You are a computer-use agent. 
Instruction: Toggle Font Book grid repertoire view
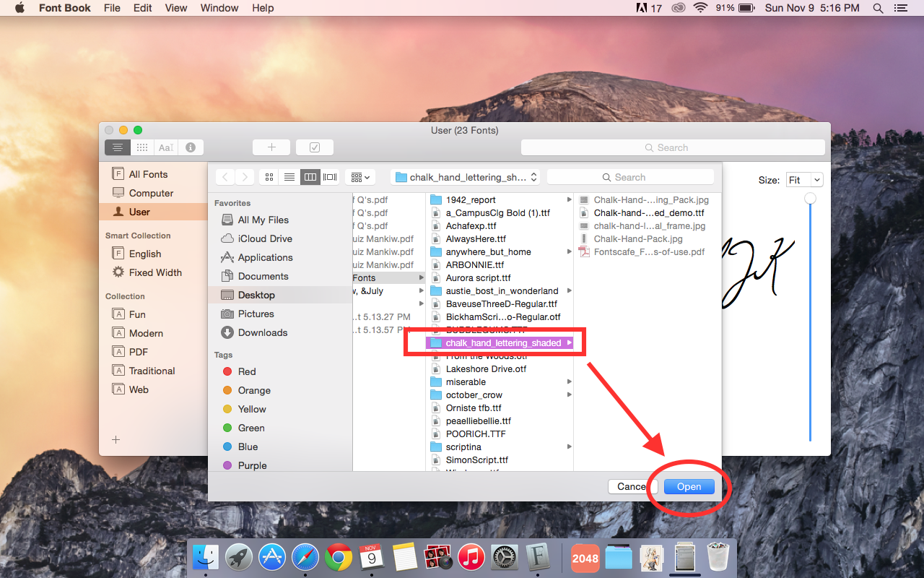coord(142,147)
